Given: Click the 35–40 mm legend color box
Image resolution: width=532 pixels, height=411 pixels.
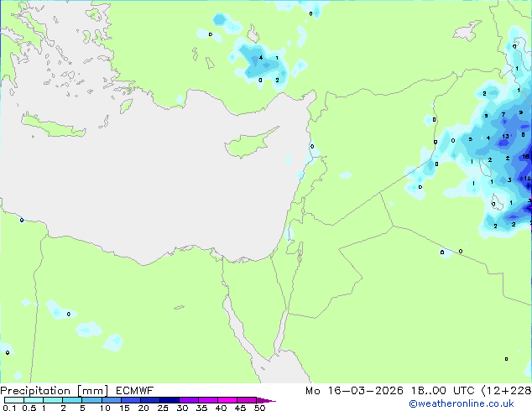Looking at the screenshot, I should pos(208,400).
